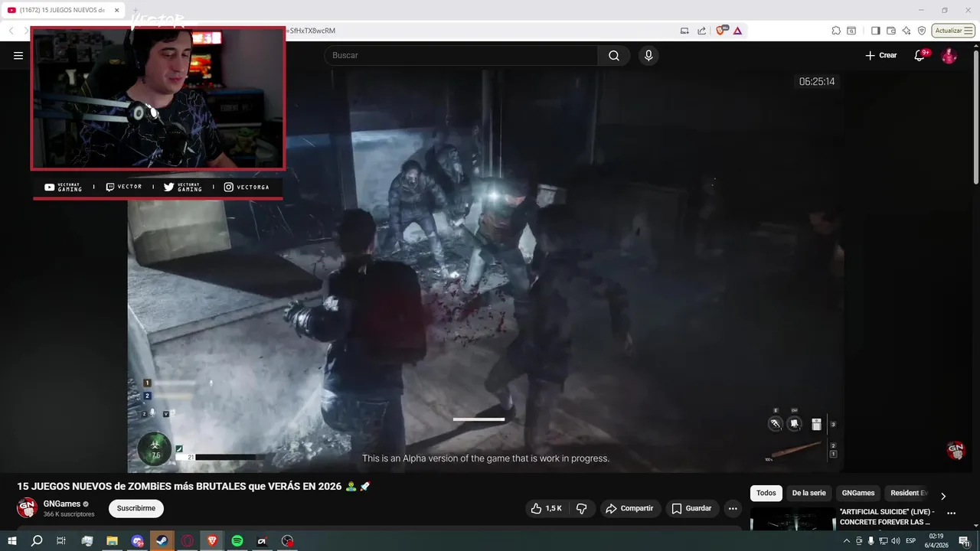Open options for ARTIFICIAL SUICIDE video

tap(951, 514)
